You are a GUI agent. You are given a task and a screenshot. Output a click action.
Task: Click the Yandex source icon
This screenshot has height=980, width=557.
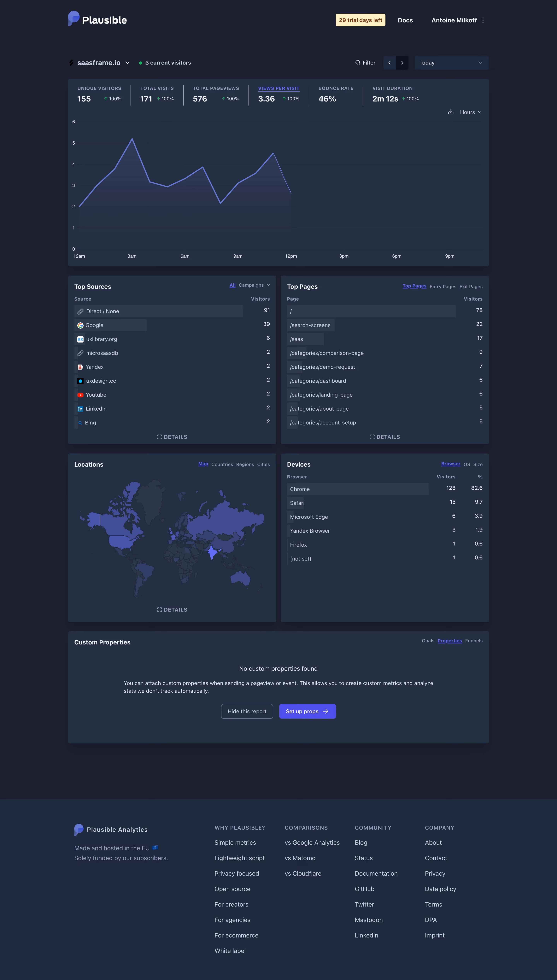coord(80,367)
